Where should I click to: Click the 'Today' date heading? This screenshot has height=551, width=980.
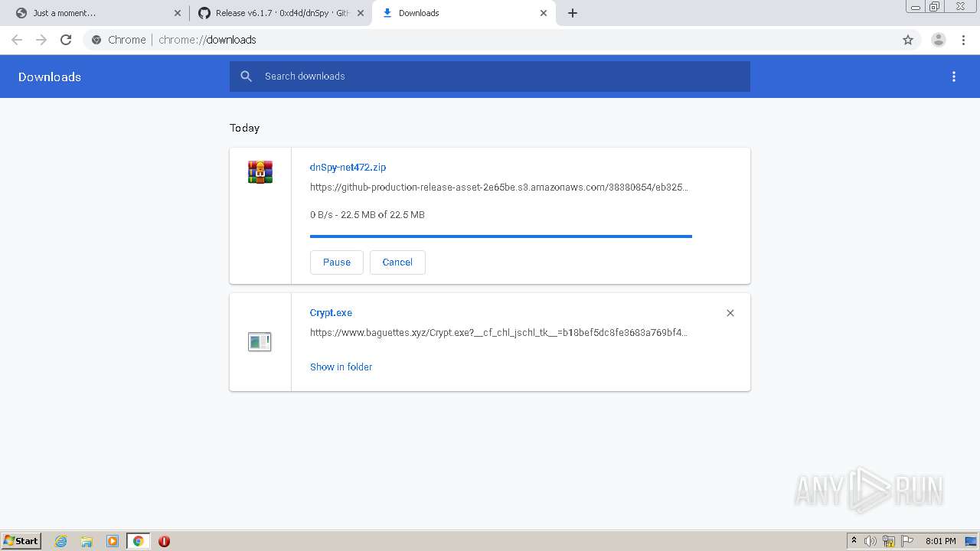click(x=245, y=129)
